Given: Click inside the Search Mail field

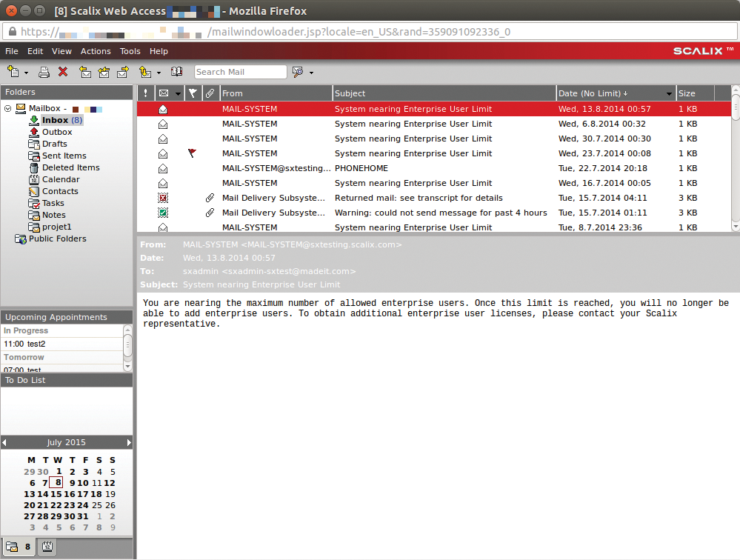Looking at the screenshot, I should pyautogui.click(x=240, y=72).
